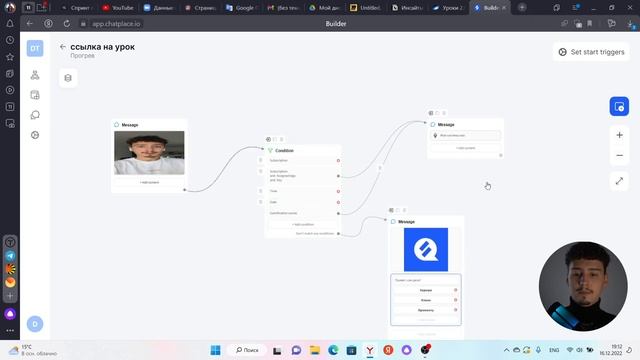Go back using arrow beside 'ссылка на урок'
640x360 pixels.
point(62,47)
